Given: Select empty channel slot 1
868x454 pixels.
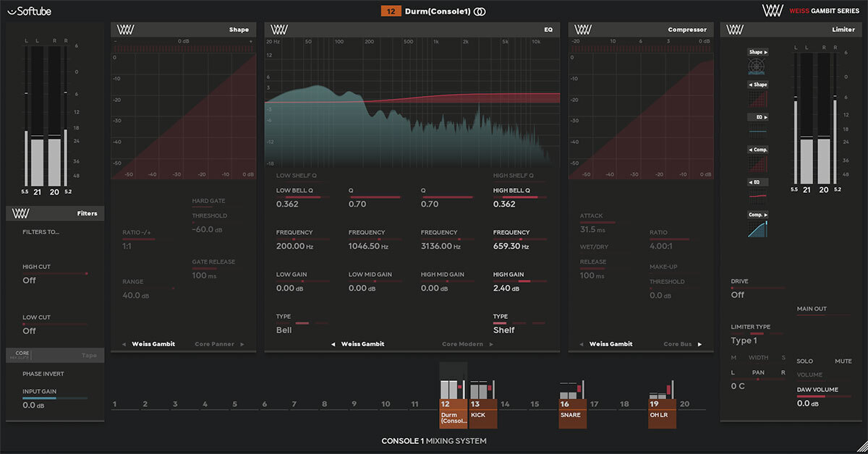Looking at the screenshot, I should pyautogui.click(x=125, y=405).
